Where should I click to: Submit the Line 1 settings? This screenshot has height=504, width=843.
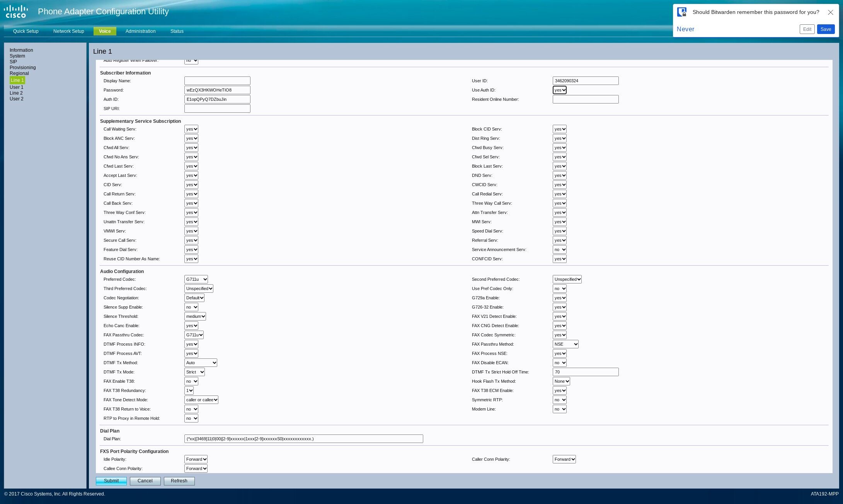[111, 481]
